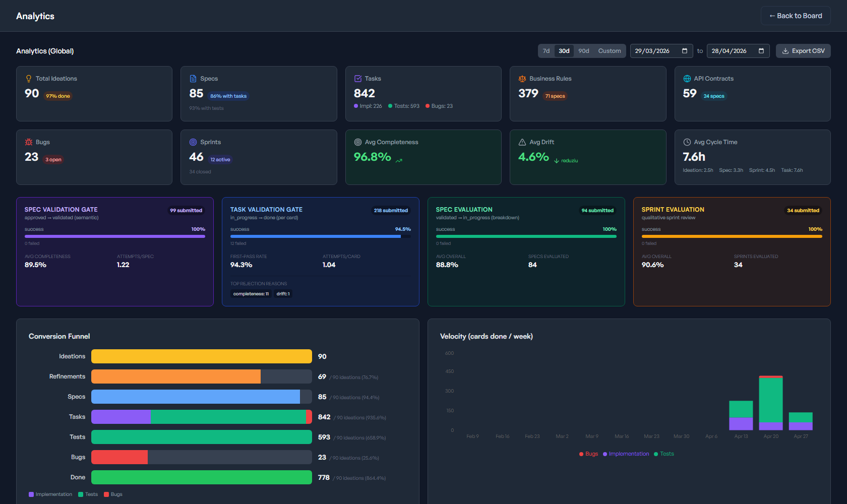Click the Business Rules scale icon
The height and width of the screenshot is (504, 847).
[x=522, y=79]
